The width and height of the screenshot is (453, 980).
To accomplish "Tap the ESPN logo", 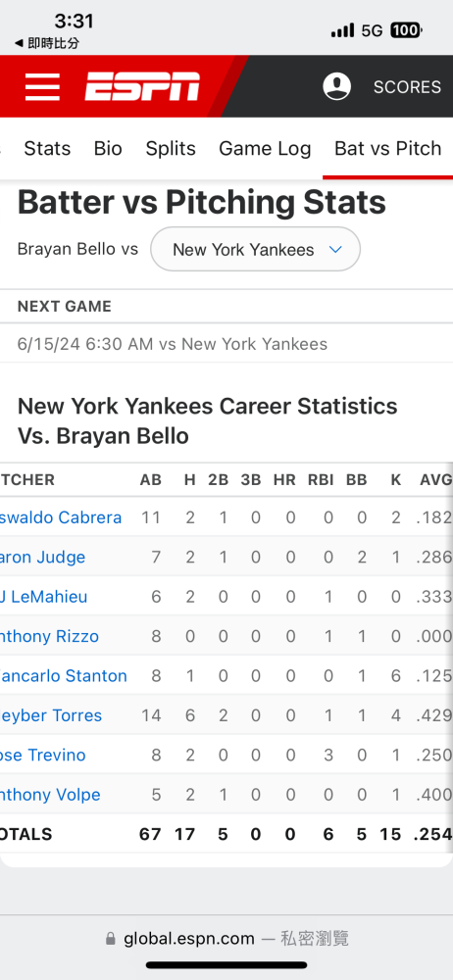I will [142, 86].
